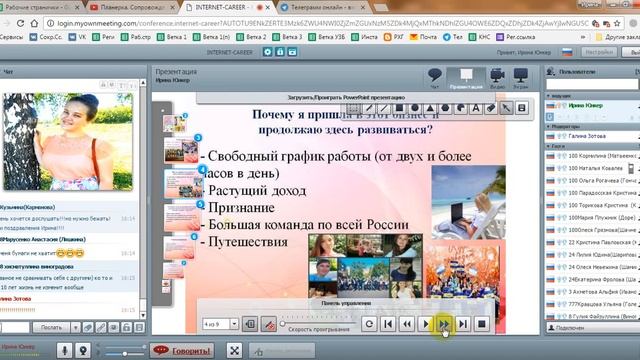Viewport: 640px width, 360px height.
Task: Toggle the slide thumbnails panel button
Action: [x=250, y=324]
